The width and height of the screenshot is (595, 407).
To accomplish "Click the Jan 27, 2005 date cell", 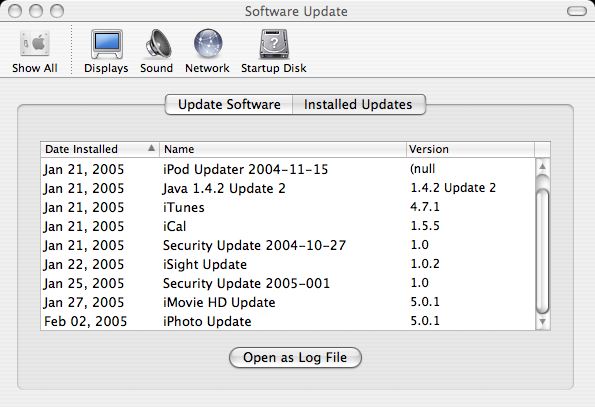I will 84,302.
